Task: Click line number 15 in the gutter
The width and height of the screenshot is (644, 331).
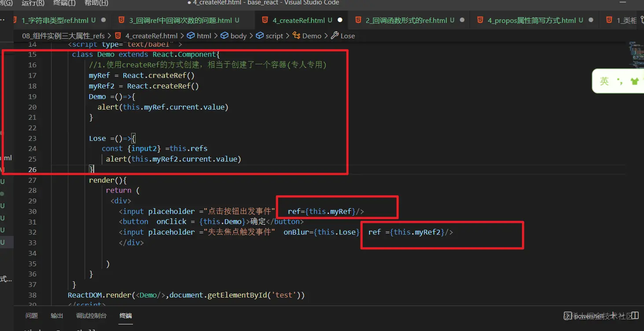Action: tap(32, 54)
